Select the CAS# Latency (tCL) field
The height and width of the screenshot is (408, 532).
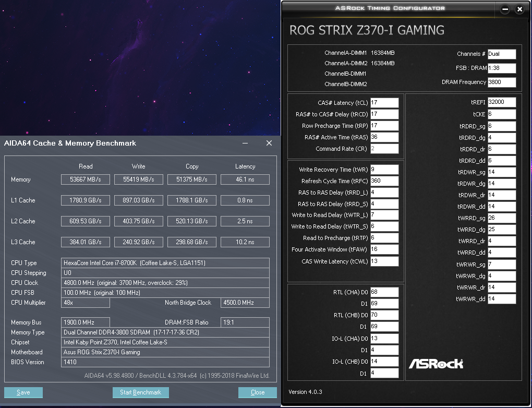coord(384,102)
